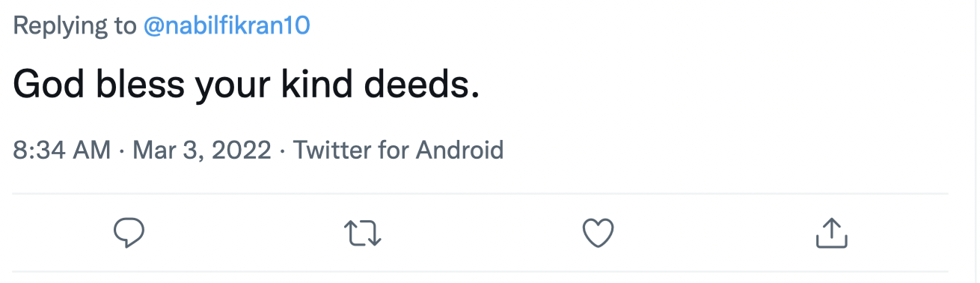Click the 8:34 AM timestamp
Image resolution: width=980 pixels, height=283 pixels.
click(62, 150)
